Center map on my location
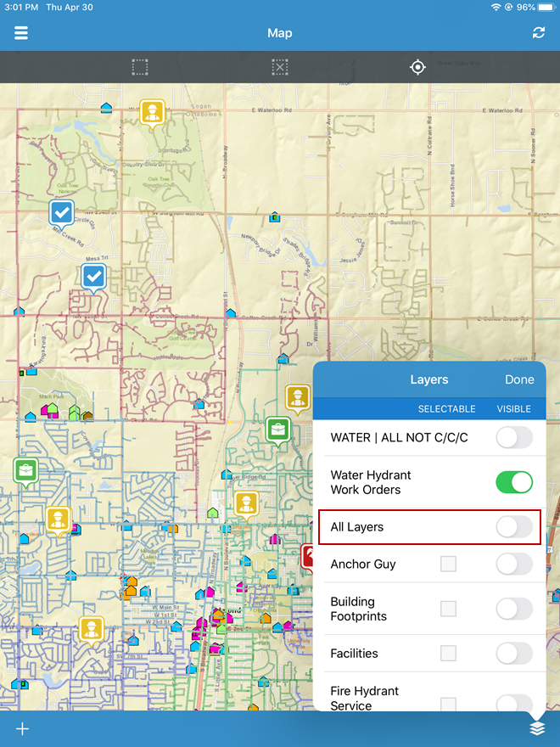The image size is (560, 747). (x=417, y=67)
